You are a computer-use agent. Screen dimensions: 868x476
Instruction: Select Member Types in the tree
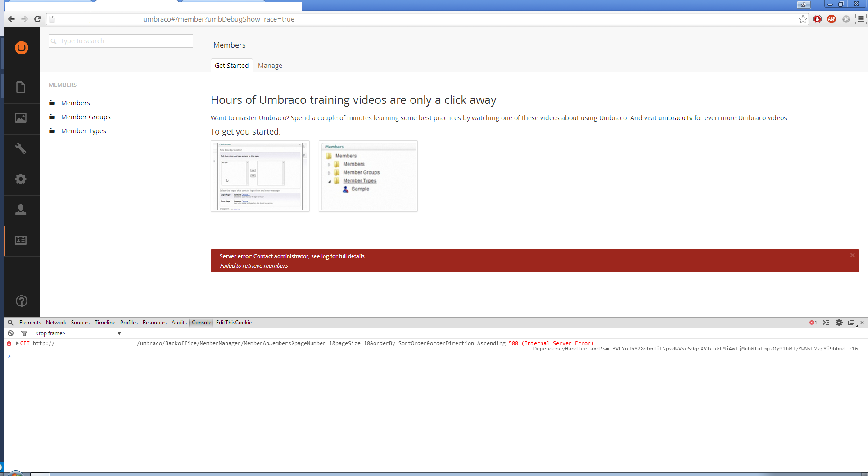coord(84,131)
